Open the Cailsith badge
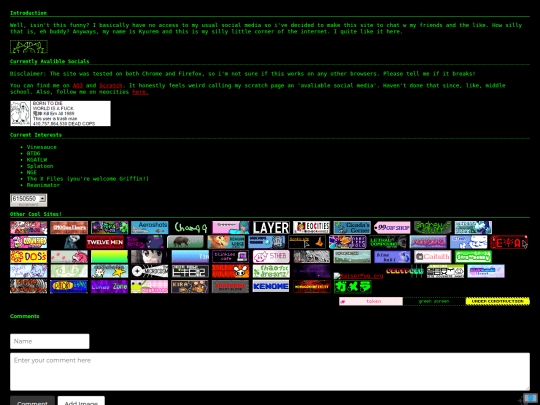 pyautogui.click(x=433, y=257)
